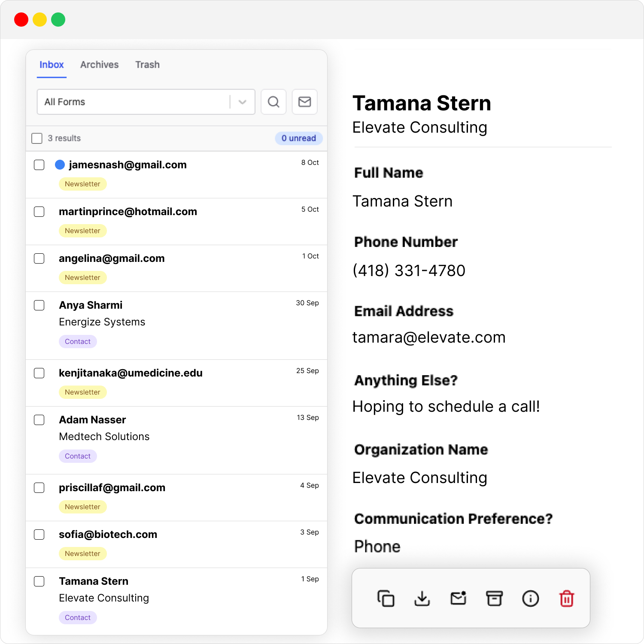Viewport: 644px width, 644px height.
Task: Click the search magnifier icon
Action: (273, 102)
